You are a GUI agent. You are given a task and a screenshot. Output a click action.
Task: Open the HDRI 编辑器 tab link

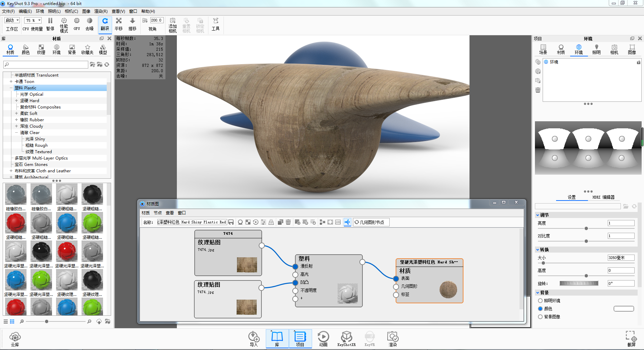click(603, 197)
